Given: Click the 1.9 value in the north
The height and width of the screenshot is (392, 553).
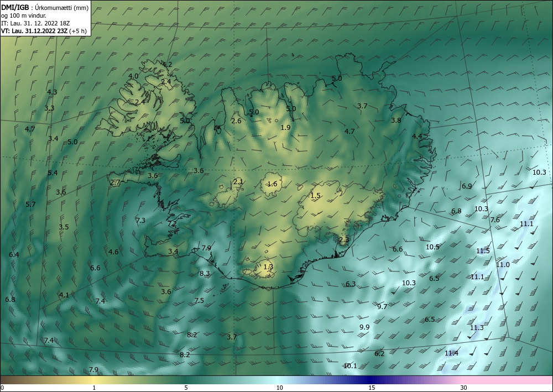Looking at the screenshot, I should tap(285, 127).
